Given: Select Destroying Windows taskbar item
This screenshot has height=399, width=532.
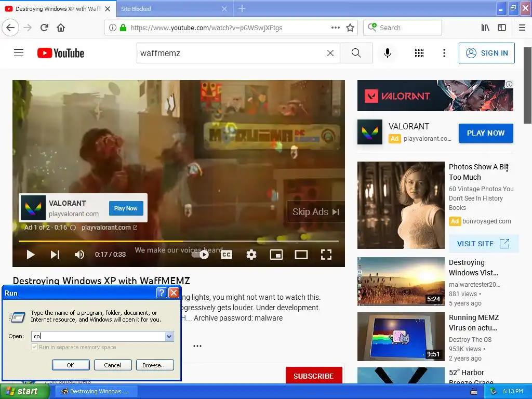Looking at the screenshot, I should 95,391.
